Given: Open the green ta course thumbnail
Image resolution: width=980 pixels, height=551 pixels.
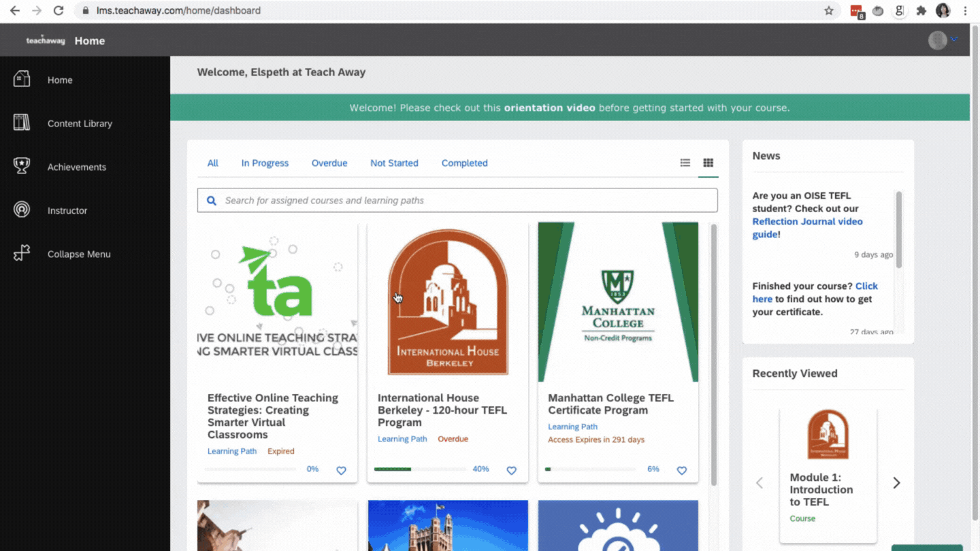Looking at the screenshot, I should coord(278,302).
